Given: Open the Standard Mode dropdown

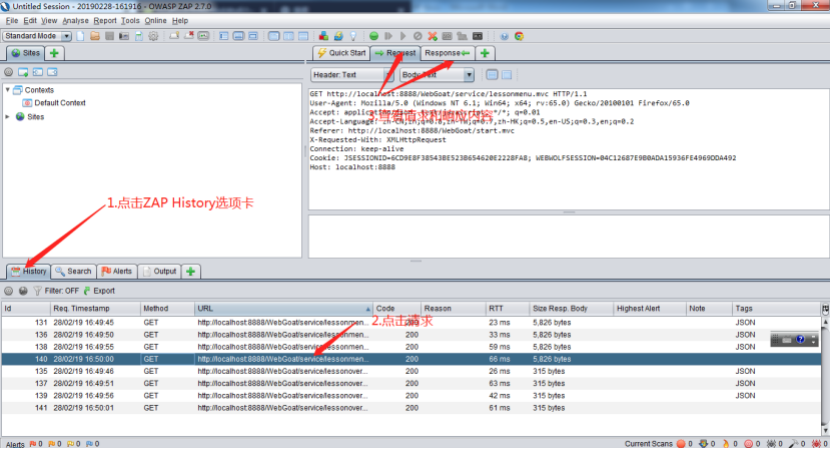Looking at the screenshot, I should pos(37,36).
